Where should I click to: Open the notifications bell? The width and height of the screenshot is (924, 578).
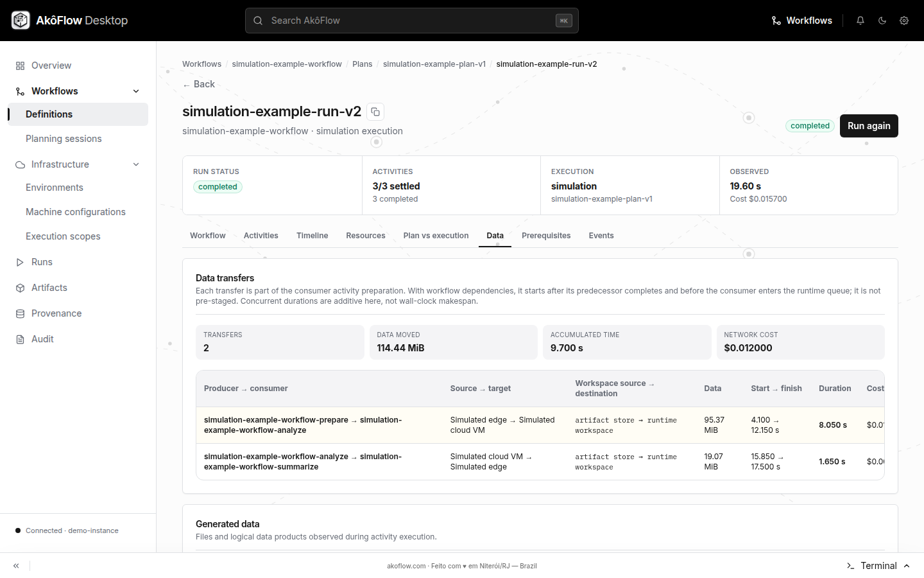[860, 21]
